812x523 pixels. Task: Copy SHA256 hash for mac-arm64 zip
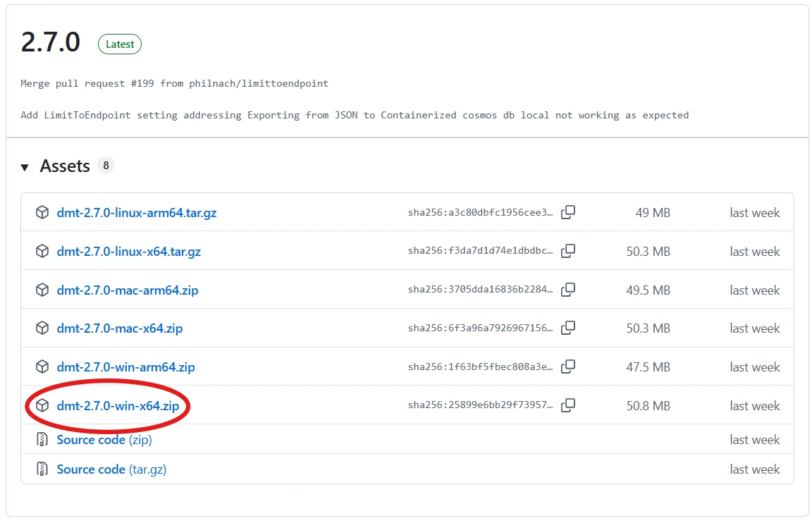(568, 290)
